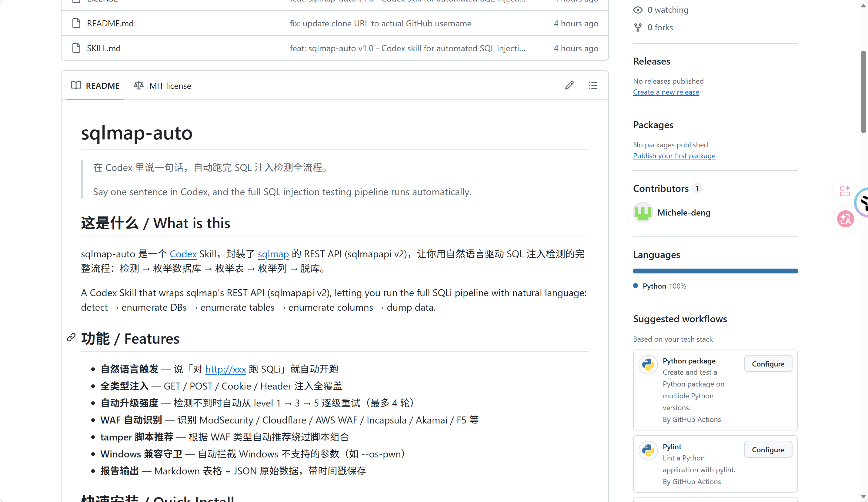Click the '全类型注入' feature bullet
Image resolution: width=868 pixels, height=502 pixels.
(x=221, y=386)
